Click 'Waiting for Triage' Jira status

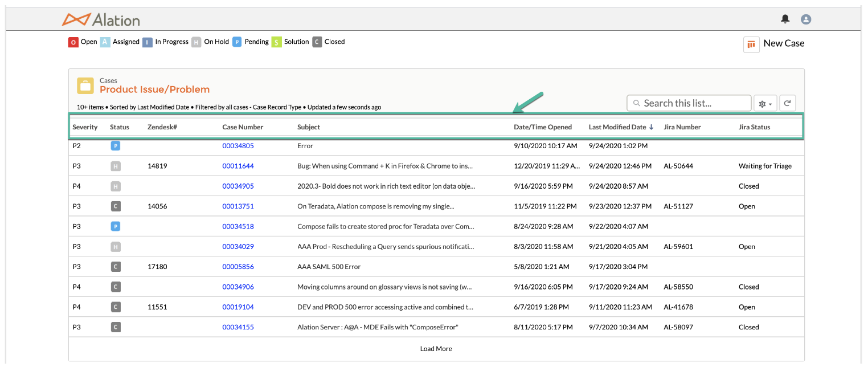(x=765, y=166)
